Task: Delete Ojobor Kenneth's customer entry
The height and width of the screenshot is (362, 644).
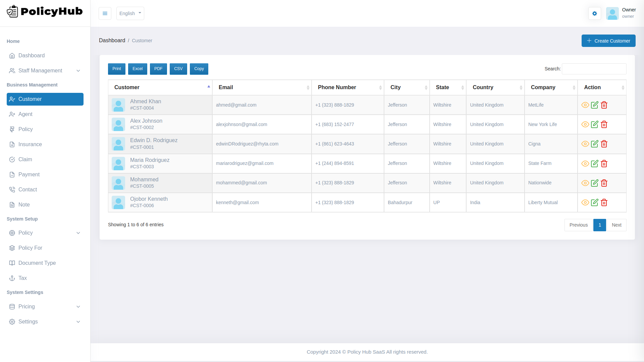Action: (604, 202)
